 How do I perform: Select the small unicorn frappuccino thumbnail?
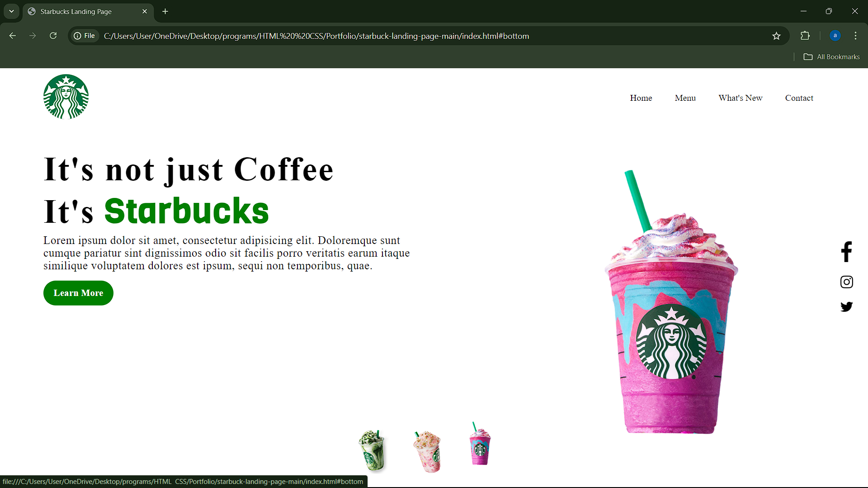coord(480,445)
